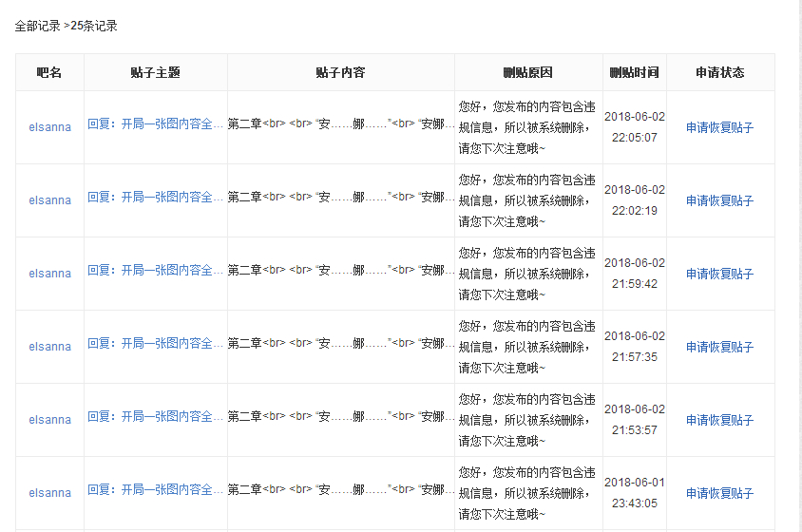Open elsanna link in the 21:57:35 row
This screenshot has height=532, width=802.
tap(49, 347)
